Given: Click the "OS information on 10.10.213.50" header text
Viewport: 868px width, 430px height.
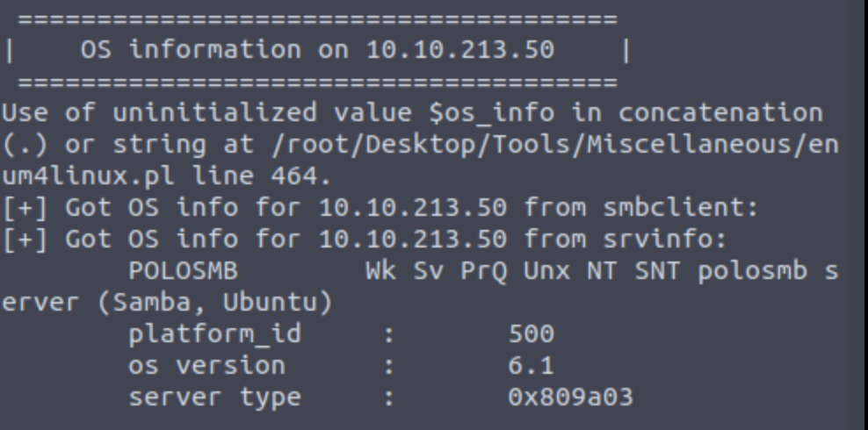Looking at the screenshot, I should click(317, 50).
